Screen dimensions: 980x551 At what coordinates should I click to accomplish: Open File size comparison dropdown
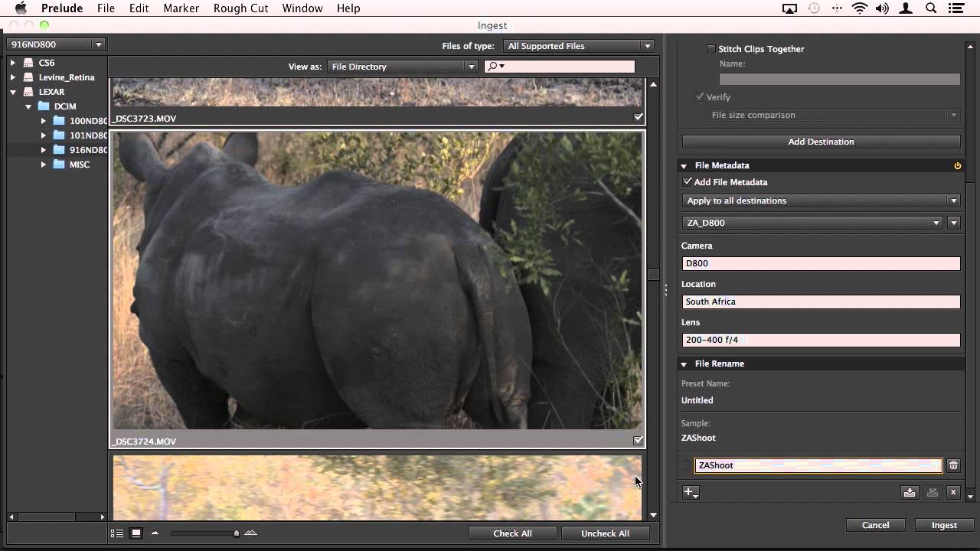pyautogui.click(x=835, y=115)
